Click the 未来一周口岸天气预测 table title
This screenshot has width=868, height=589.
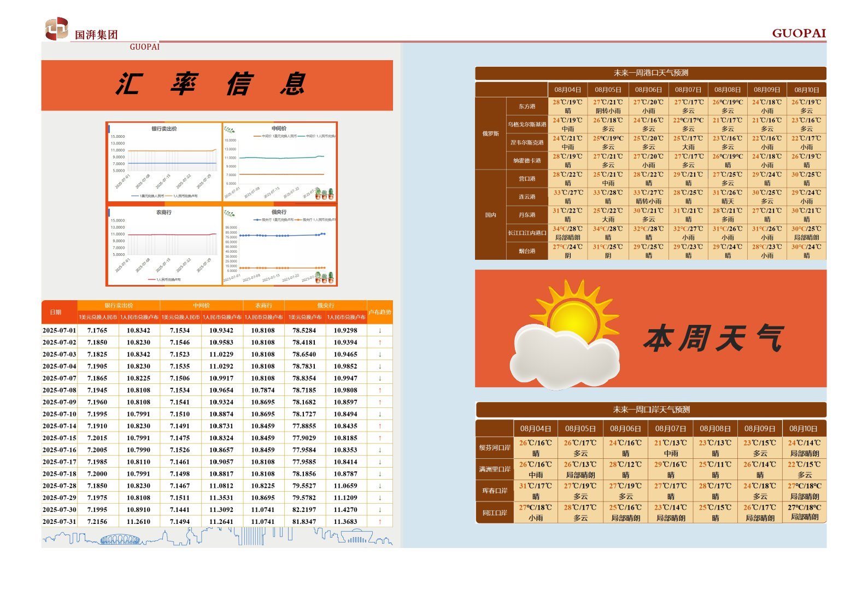[x=651, y=410]
